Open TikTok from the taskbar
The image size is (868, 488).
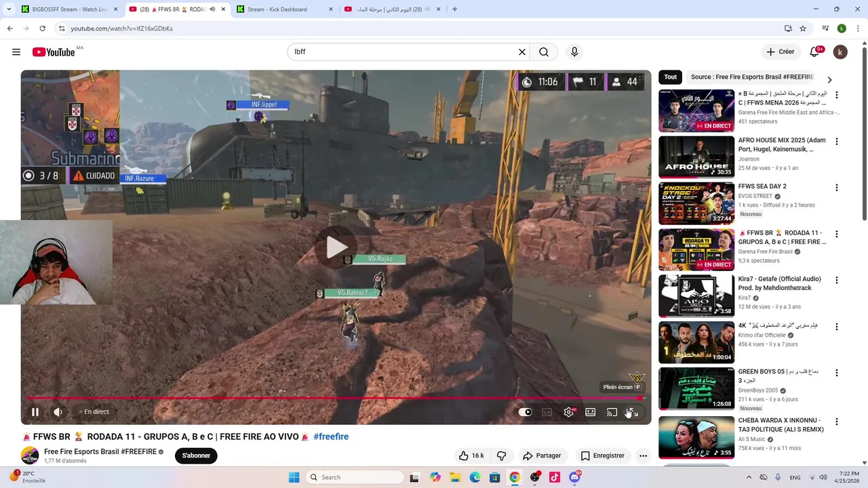click(x=555, y=477)
